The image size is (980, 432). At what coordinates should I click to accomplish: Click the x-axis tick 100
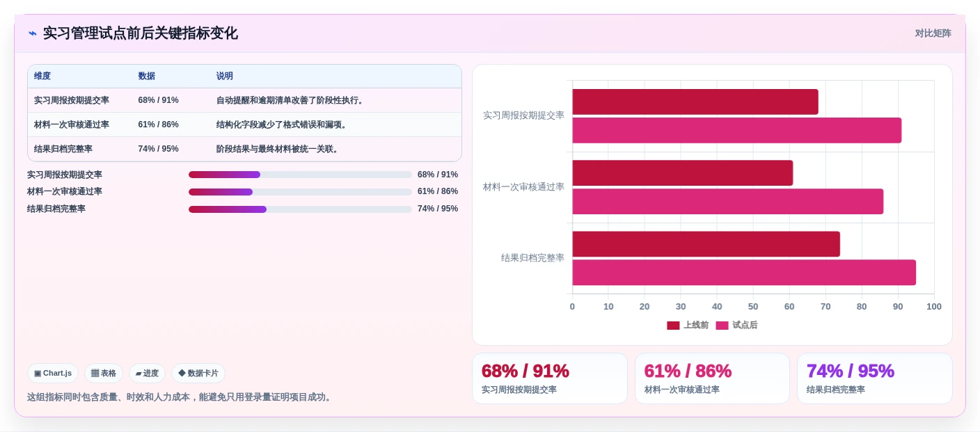pos(934,307)
